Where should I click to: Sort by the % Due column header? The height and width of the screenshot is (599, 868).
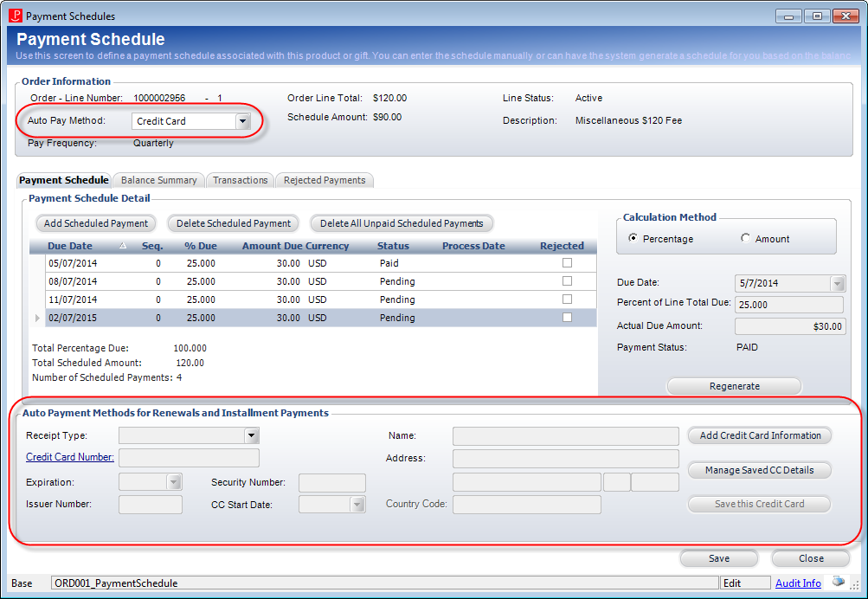click(x=201, y=246)
